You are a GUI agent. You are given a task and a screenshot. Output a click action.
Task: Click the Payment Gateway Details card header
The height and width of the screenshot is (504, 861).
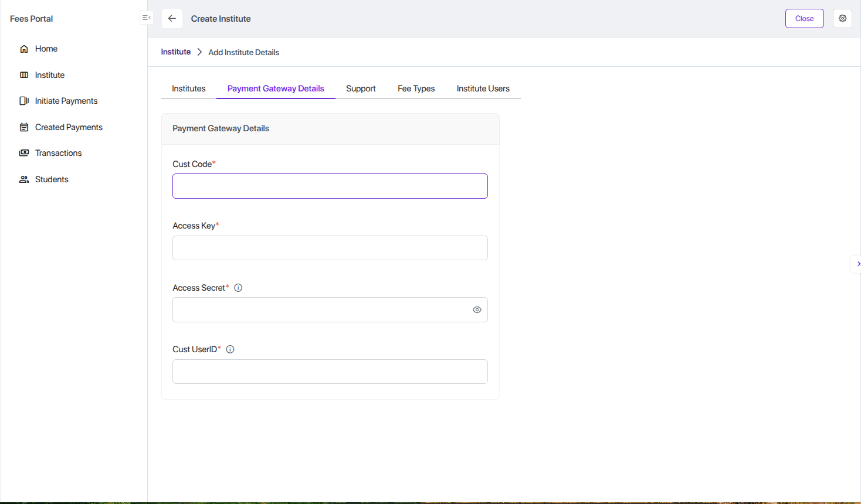tap(330, 129)
